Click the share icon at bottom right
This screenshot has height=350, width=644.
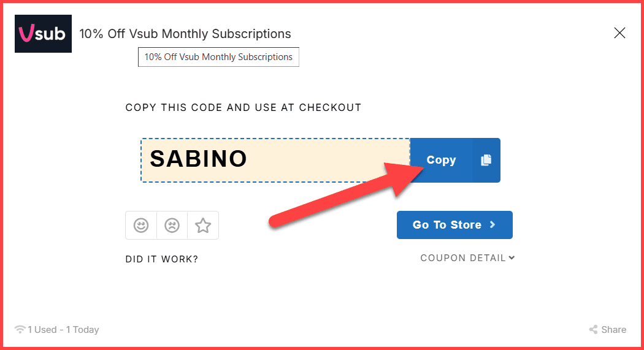593,330
